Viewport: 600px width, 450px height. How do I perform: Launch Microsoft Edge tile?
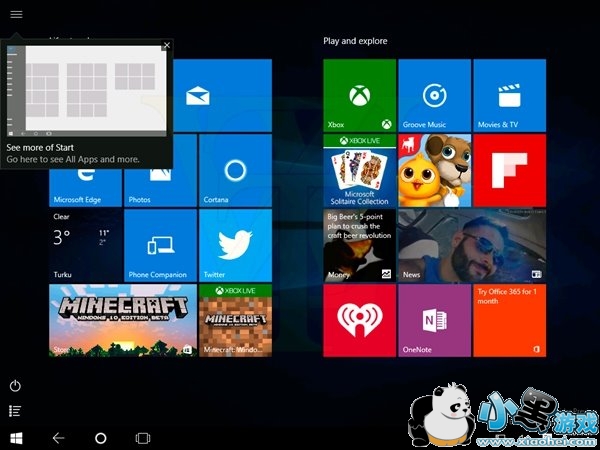click(x=85, y=188)
